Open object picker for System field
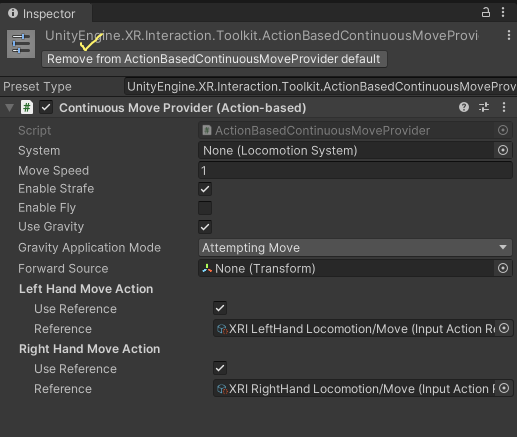The height and width of the screenshot is (437, 517). 503,150
